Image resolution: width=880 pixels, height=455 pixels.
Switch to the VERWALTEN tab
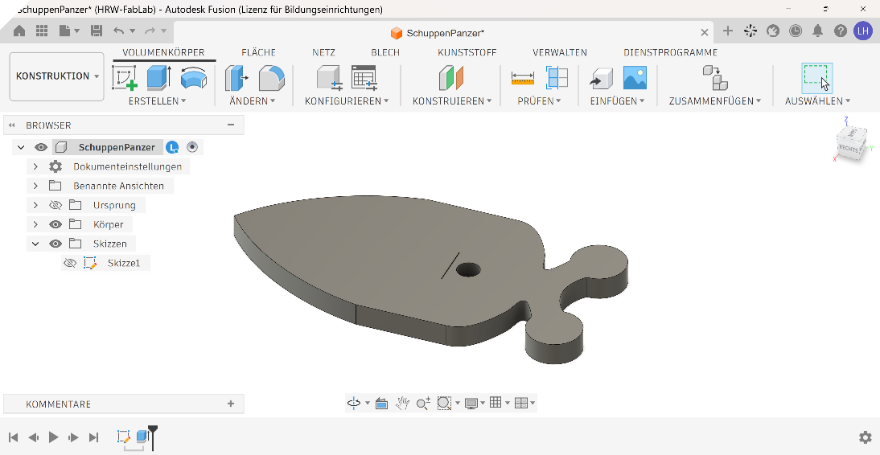560,52
